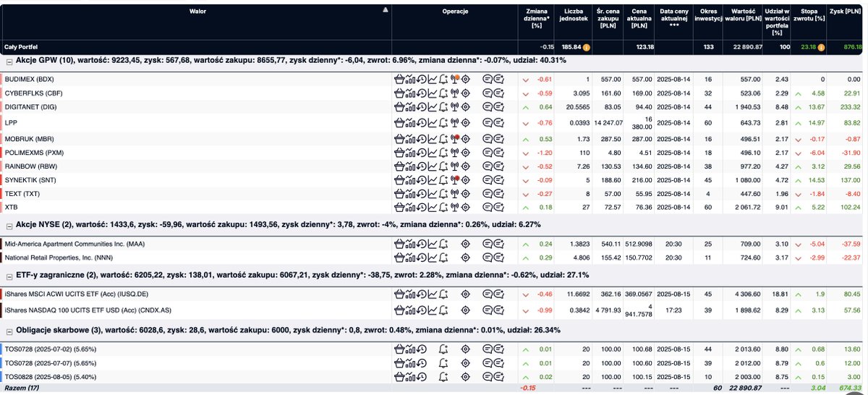The image size is (868, 395).
Task: Click the sort arrow in the Walor header
Action: point(385,10)
